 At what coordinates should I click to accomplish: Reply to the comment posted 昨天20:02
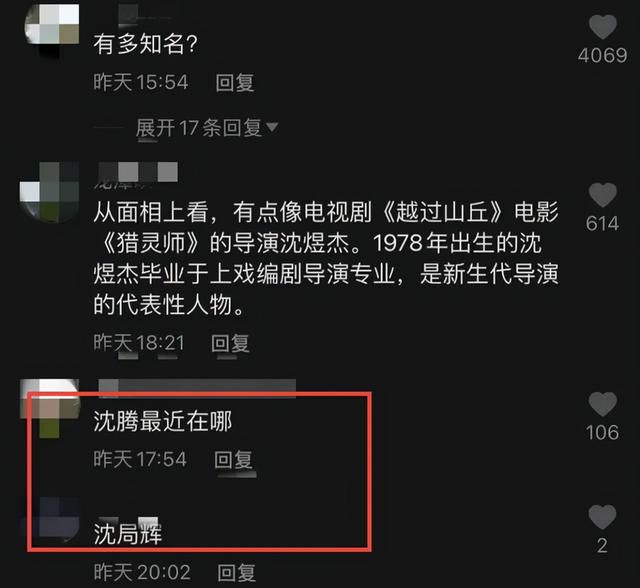(236, 572)
